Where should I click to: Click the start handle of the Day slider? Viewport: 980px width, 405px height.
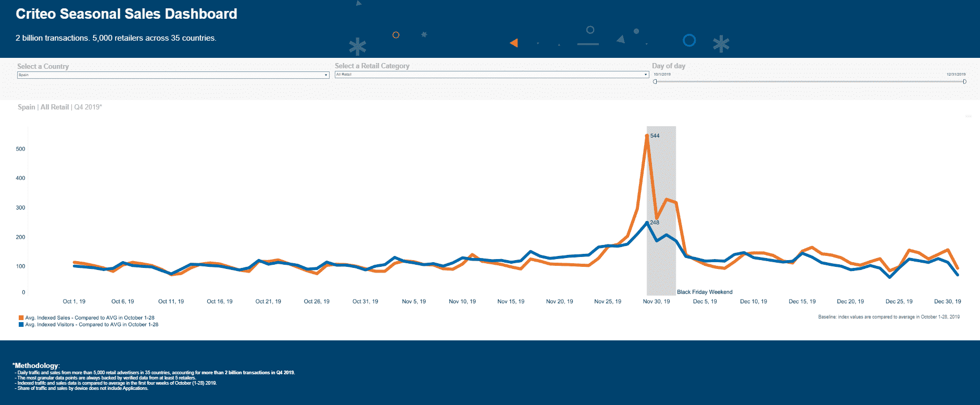655,81
